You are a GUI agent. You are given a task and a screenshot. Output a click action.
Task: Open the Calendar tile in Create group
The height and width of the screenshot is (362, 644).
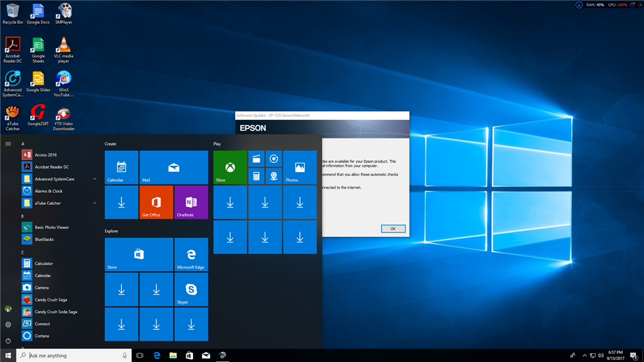[121, 167]
